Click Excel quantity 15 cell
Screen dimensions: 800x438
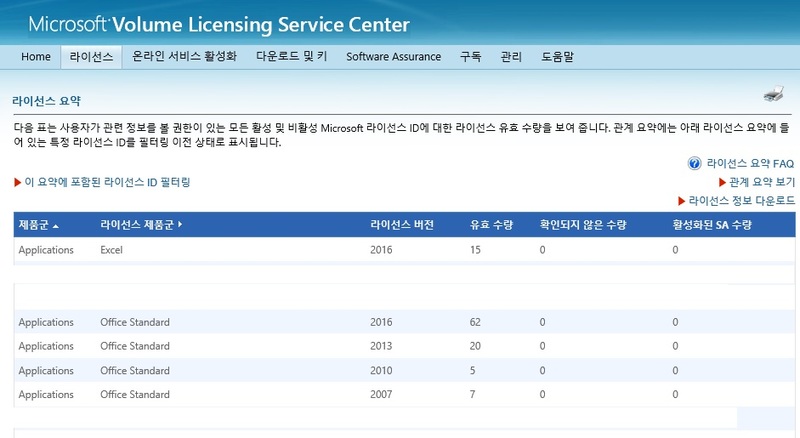tap(475, 250)
